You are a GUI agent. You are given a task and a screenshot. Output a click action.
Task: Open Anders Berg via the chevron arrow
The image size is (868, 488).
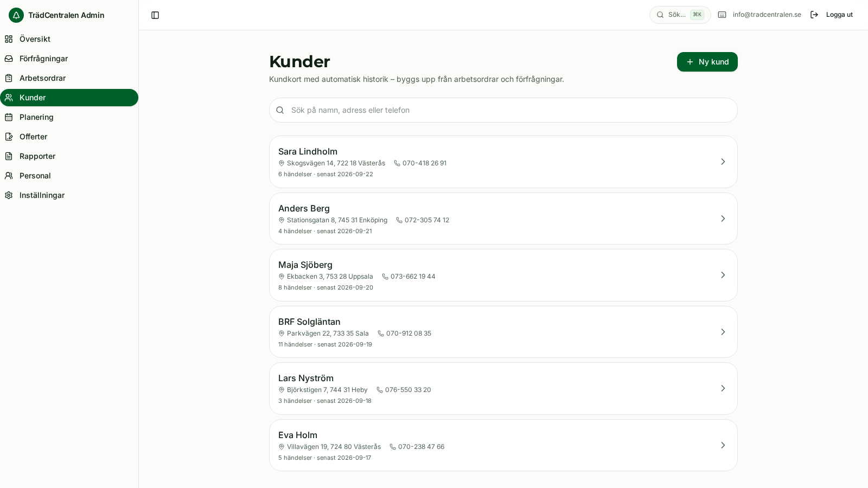(x=723, y=219)
